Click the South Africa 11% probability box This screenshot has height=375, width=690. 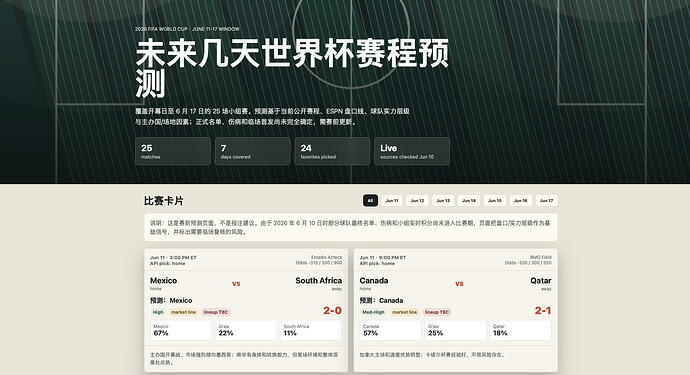point(311,330)
